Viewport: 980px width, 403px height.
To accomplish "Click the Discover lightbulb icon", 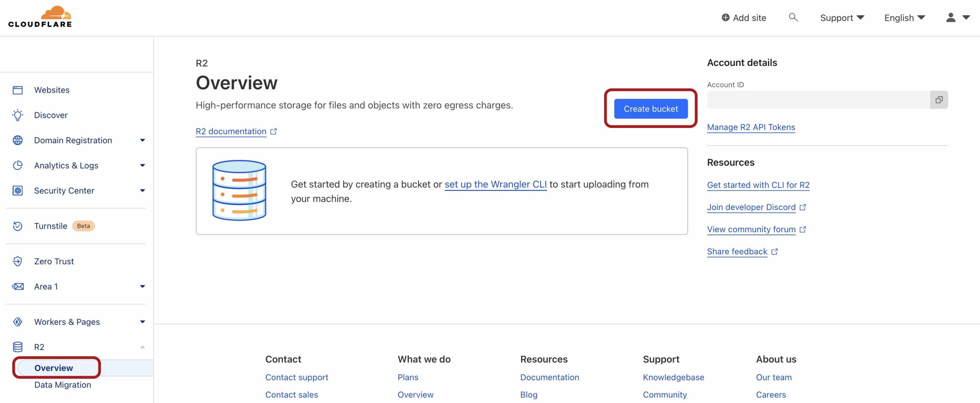I will point(18,115).
